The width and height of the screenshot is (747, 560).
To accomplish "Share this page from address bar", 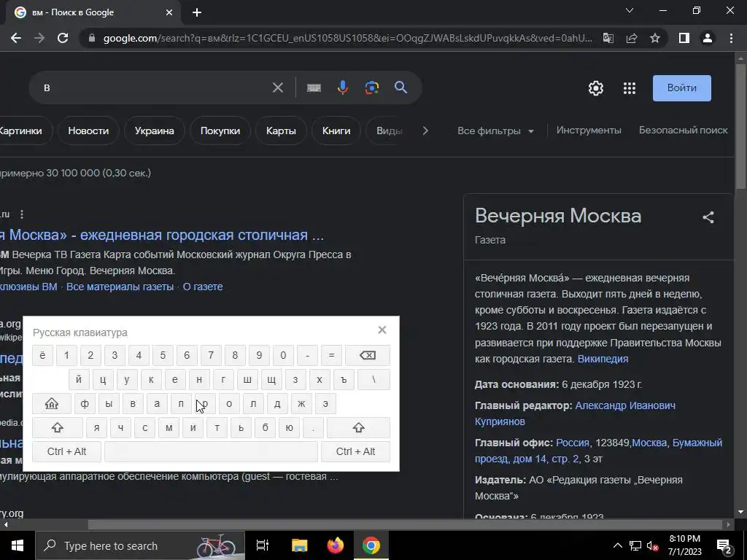I will tap(632, 38).
